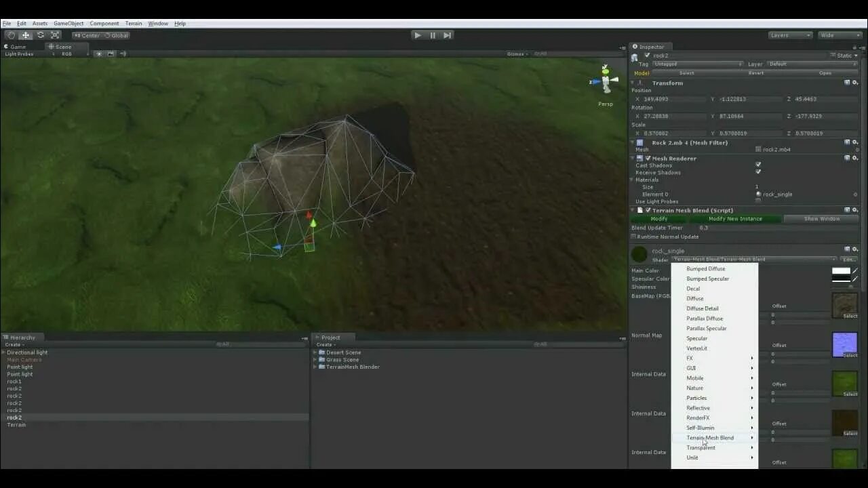Click the Pause button
This screenshot has height=488, width=868.
pyautogui.click(x=433, y=35)
